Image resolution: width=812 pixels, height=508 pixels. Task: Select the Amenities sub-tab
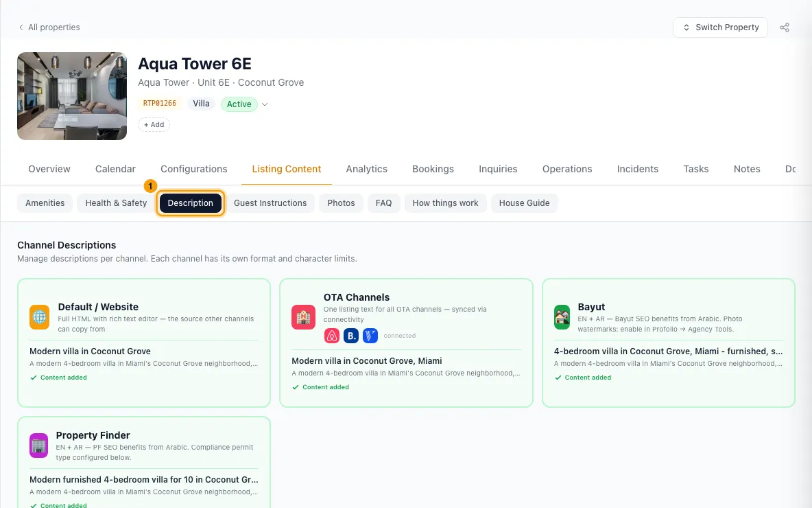pyautogui.click(x=45, y=203)
